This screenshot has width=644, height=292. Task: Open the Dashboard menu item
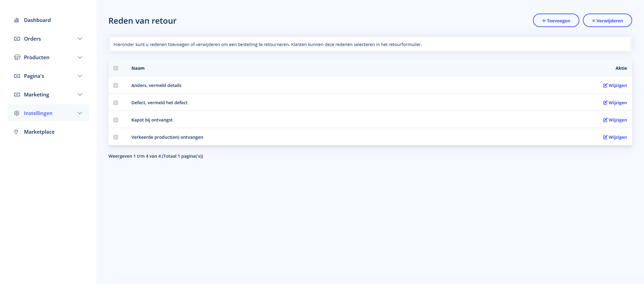pos(37,20)
